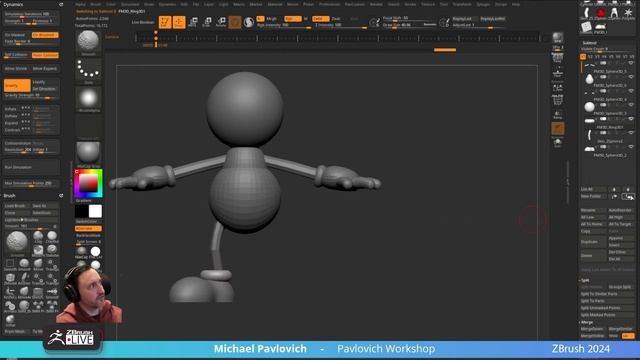The height and width of the screenshot is (360, 640).
Task: Open the BrushAlpha picker on left shelf
Action: coord(88,98)
